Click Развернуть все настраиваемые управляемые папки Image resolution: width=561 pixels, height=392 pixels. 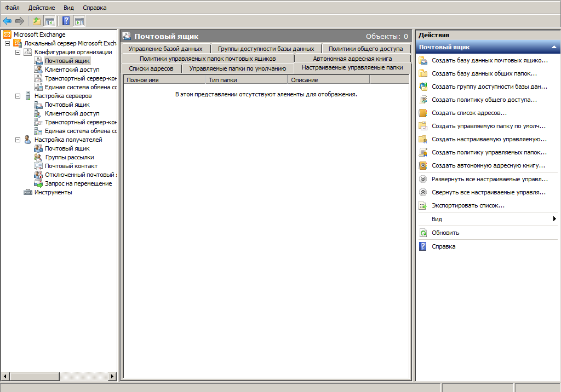(489, 179)
